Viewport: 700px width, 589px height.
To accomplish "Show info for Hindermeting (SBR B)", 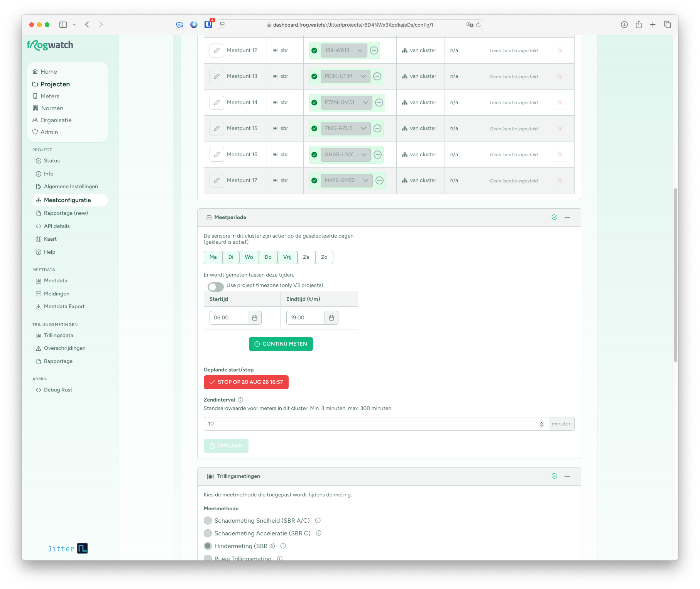I will (283, 546).
